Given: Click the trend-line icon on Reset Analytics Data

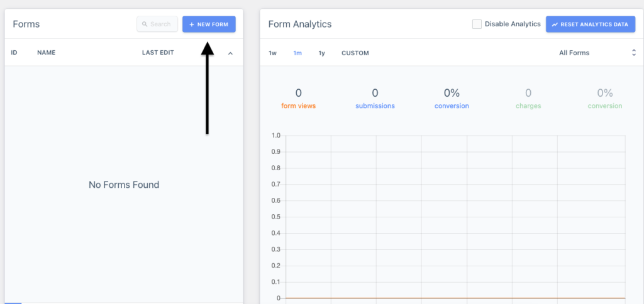Looking at the screenshot, I should point(555,24).
